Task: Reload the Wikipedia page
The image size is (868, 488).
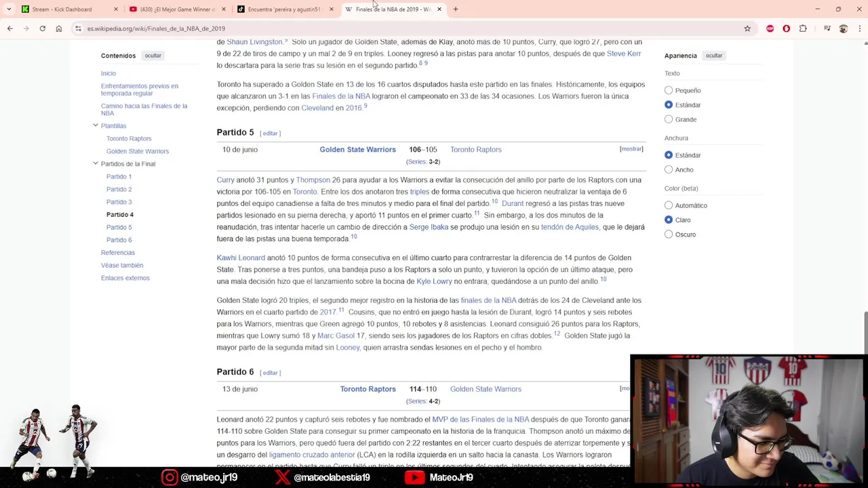Action: pyautogui.click(x=42, y=28)
